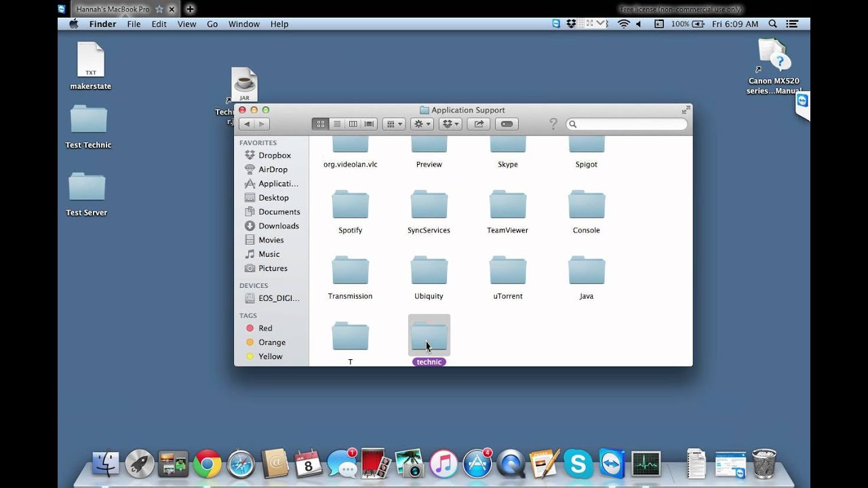Open Safari from the dock
868x488 pixels.
click(241, 464)
